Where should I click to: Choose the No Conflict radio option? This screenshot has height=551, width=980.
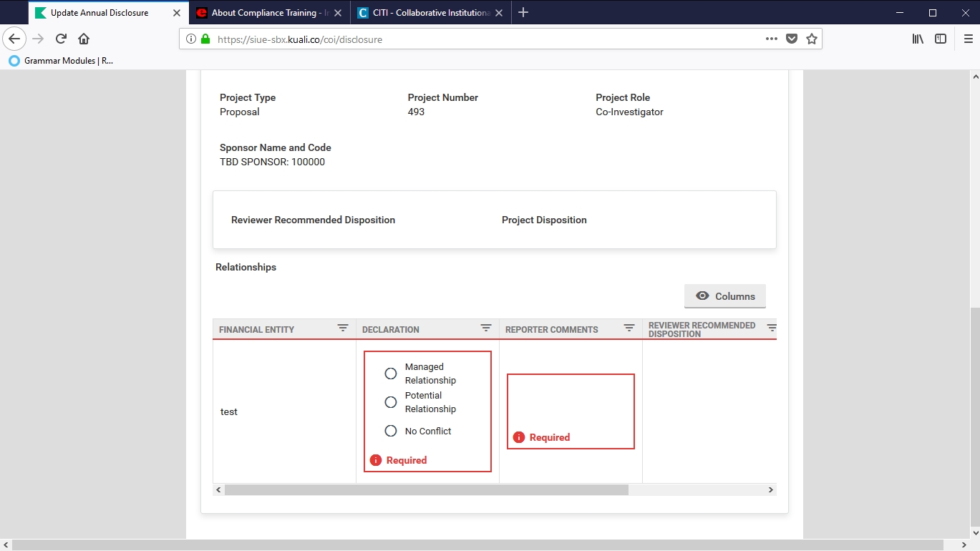point(391,431)
